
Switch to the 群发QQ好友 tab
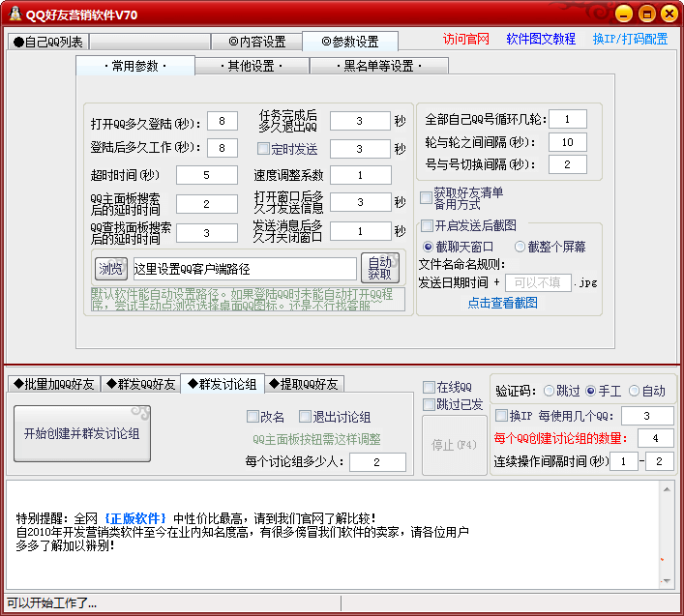point(141,384)
